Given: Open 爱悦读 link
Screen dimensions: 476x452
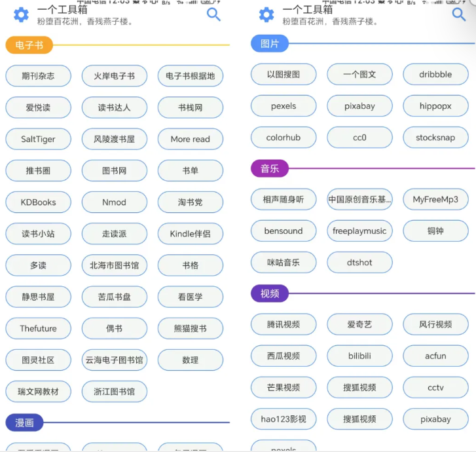Looking at the screenshot, I should pos(38,107).
